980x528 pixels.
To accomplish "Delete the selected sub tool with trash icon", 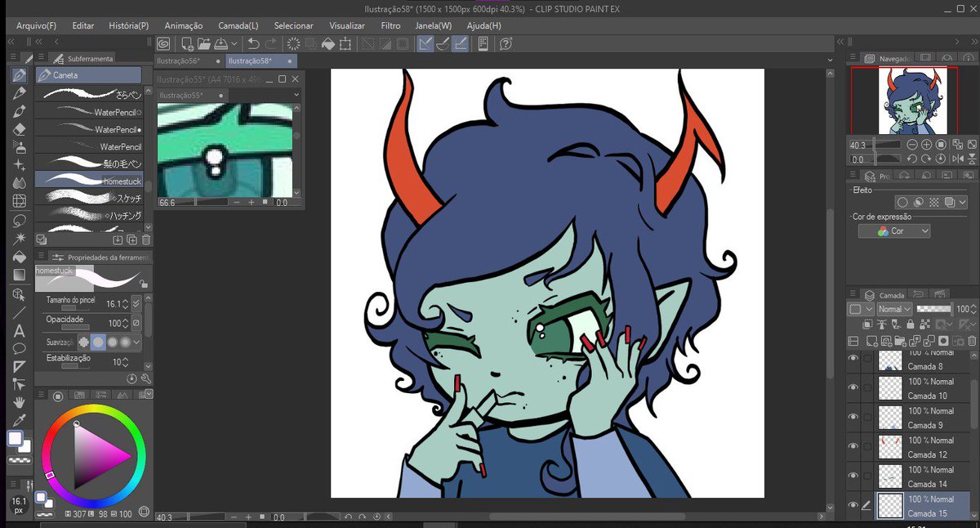I will click(146, 239).
